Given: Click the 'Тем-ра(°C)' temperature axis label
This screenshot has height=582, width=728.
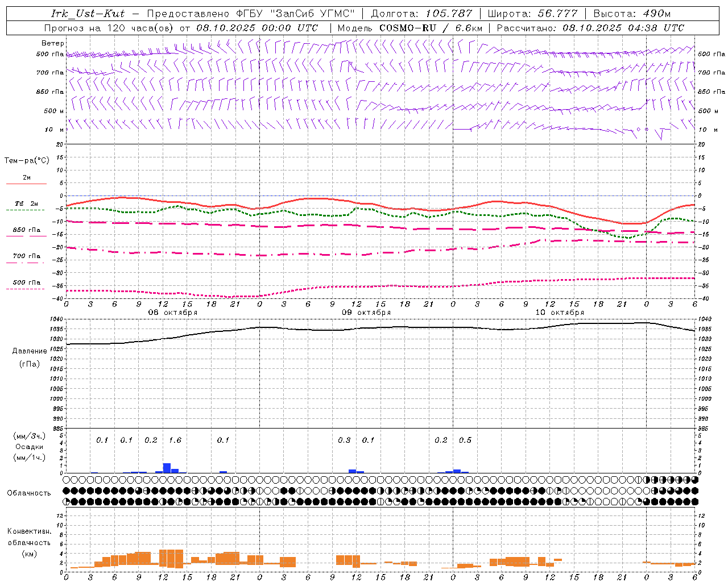Looking at the screenshot, I should pyautogui.click(x=27, y=161).
